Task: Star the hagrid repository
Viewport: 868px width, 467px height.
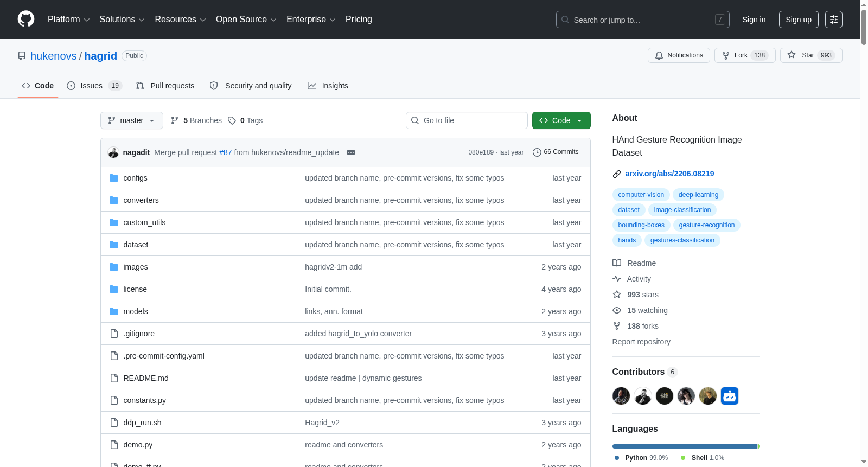Action: pos(811,55)
